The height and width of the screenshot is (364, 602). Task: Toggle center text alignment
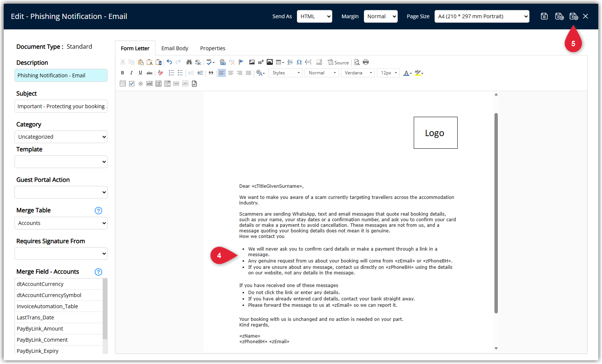pos(231,73)
